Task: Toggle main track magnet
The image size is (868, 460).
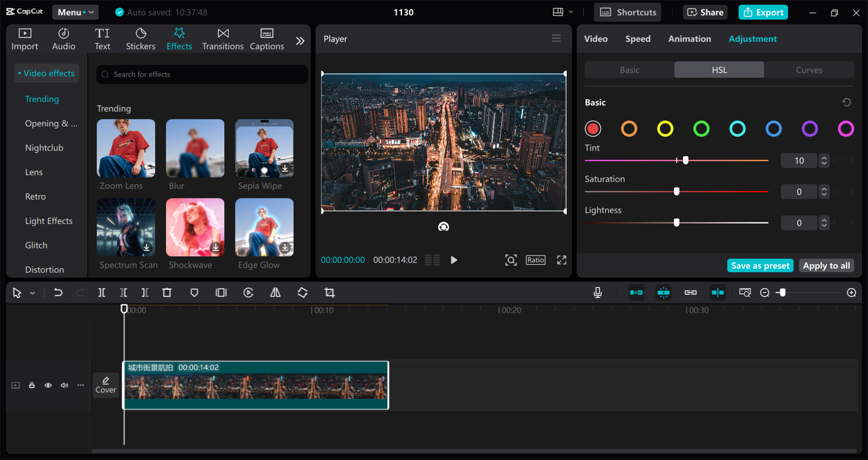Action: coord(636,293)
